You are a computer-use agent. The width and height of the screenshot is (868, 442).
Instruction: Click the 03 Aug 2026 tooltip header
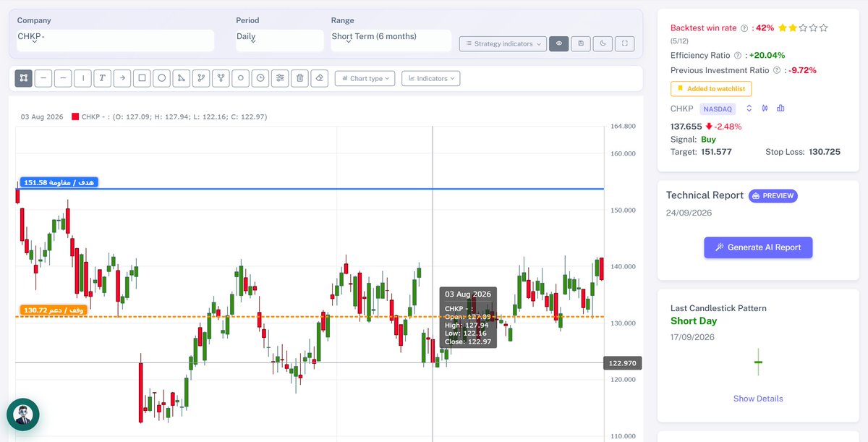point(468,294)
